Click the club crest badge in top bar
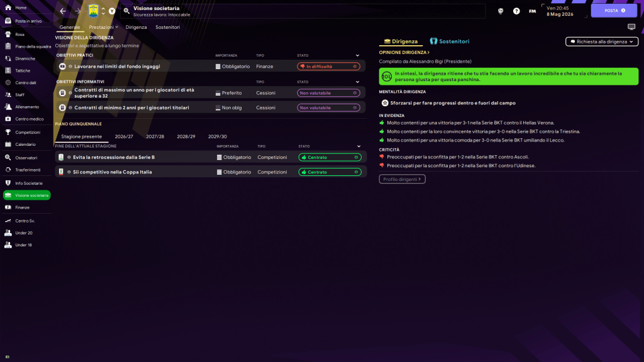 (x=93, y=11)
